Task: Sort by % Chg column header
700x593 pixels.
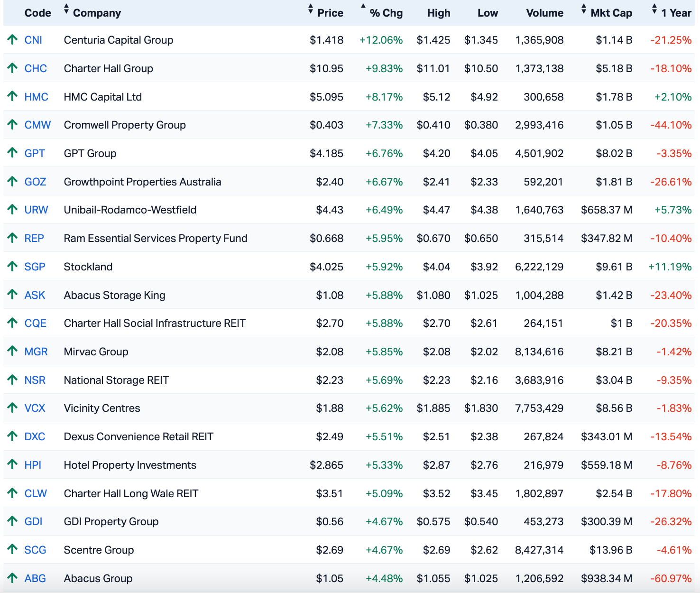Action: tap(382, 13)
